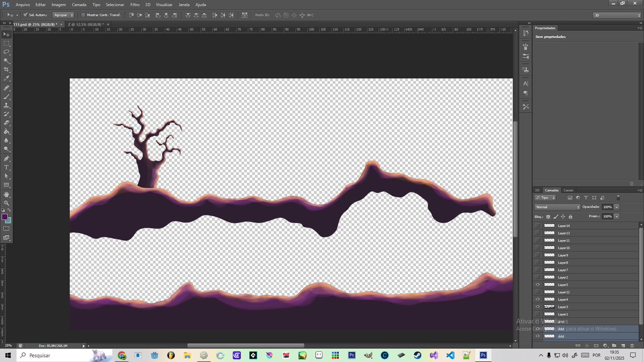
Task: Select the History Brush tool
Action: tap(7, 114)
